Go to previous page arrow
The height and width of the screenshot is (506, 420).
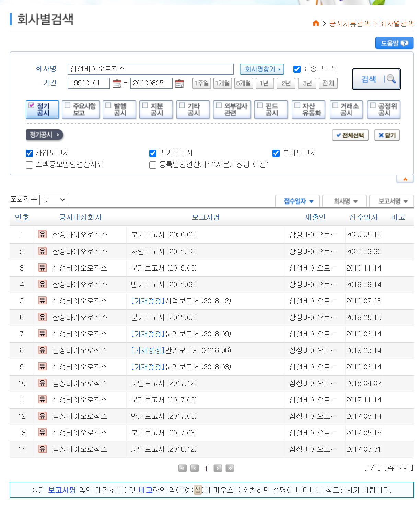(195, 468)
